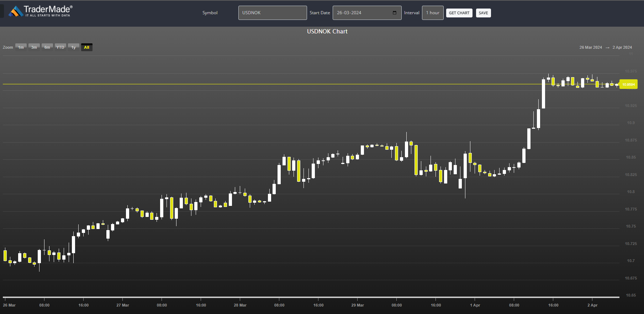Viewport: 644px width, 314px height.
Task: Click the 10.65 price axis label
Action: pyautogui.click(x=631, y=295)
